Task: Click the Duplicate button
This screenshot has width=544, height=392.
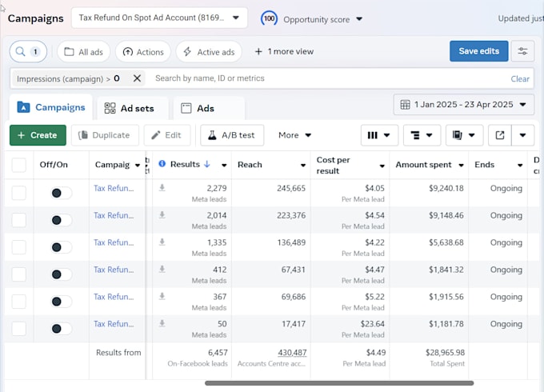Action: tap(105, 135)
